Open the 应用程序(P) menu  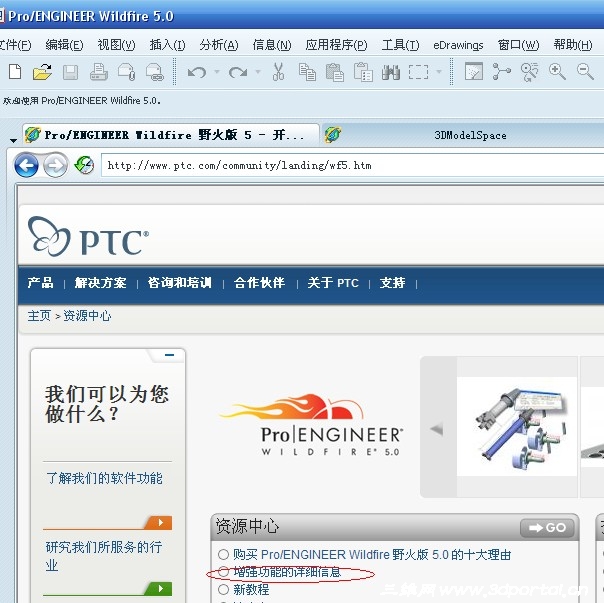click(336, 45)
